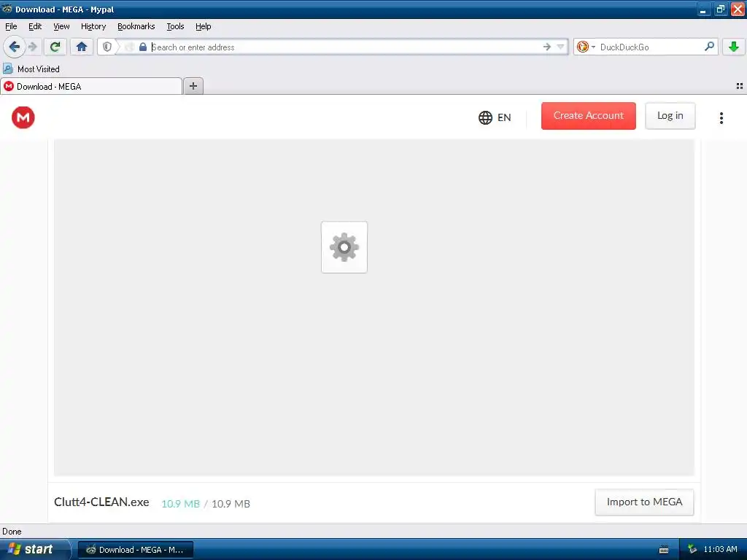
Task: Open the address bar history dropdown
Action: 561,47
